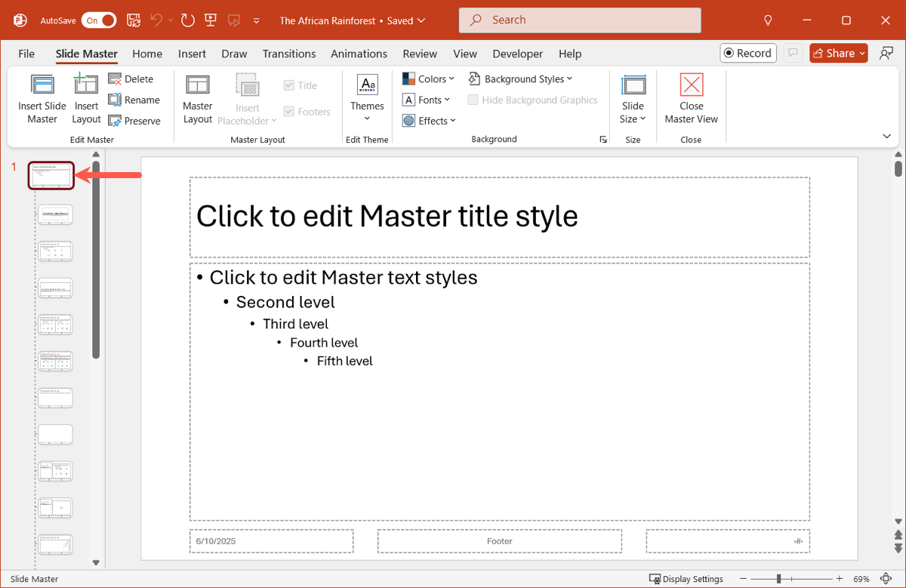
Task: Click the next slide double-arrow icon
Action: (x=898, y=548)
